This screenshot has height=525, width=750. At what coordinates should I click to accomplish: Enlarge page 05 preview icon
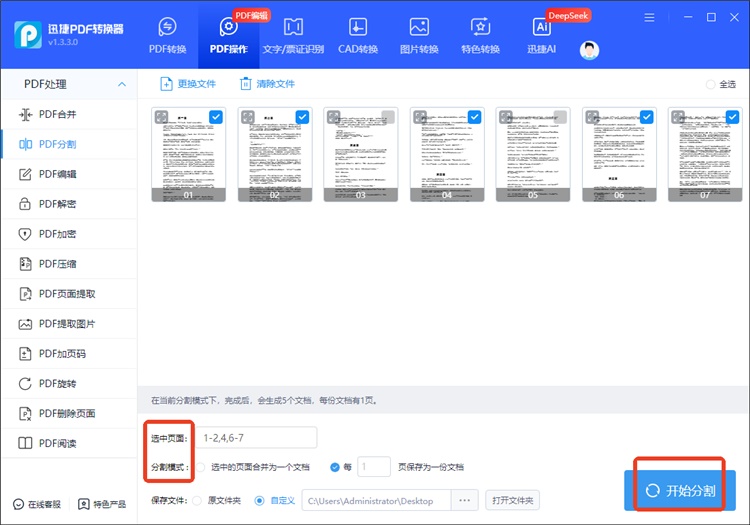pyautogui.click(x=506, y=117)
